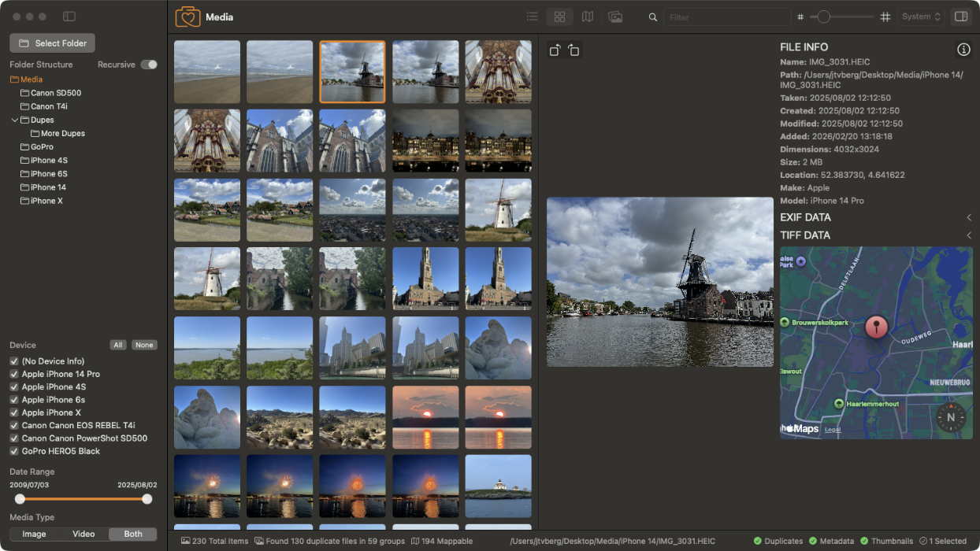Click the Select Folder button

pyautogui.click(x=52, y=43)
